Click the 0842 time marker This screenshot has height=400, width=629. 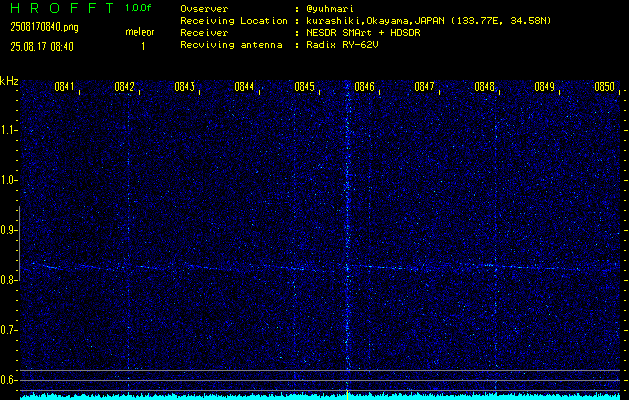click(x=124, y=87)
